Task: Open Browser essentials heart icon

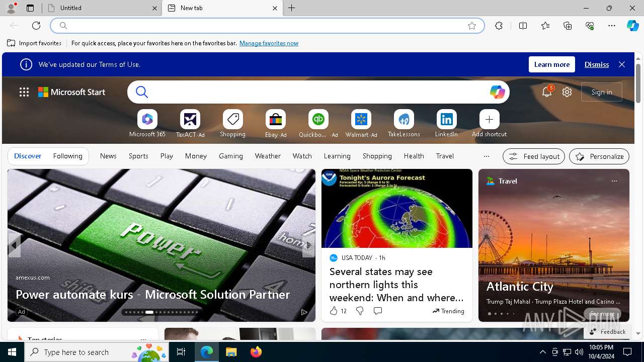Action: click(590, 26)
